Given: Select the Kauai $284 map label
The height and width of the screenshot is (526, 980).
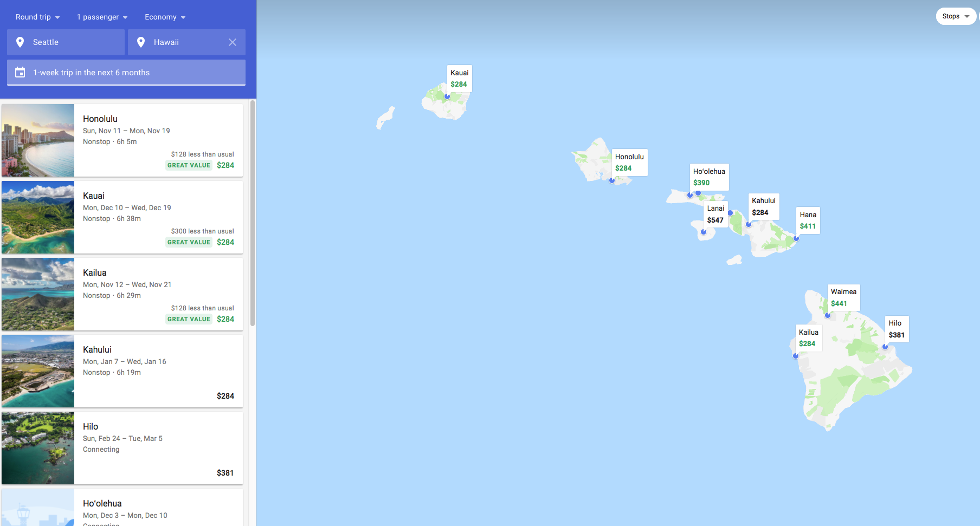Looking at the screenshot, I should [460, 79].
